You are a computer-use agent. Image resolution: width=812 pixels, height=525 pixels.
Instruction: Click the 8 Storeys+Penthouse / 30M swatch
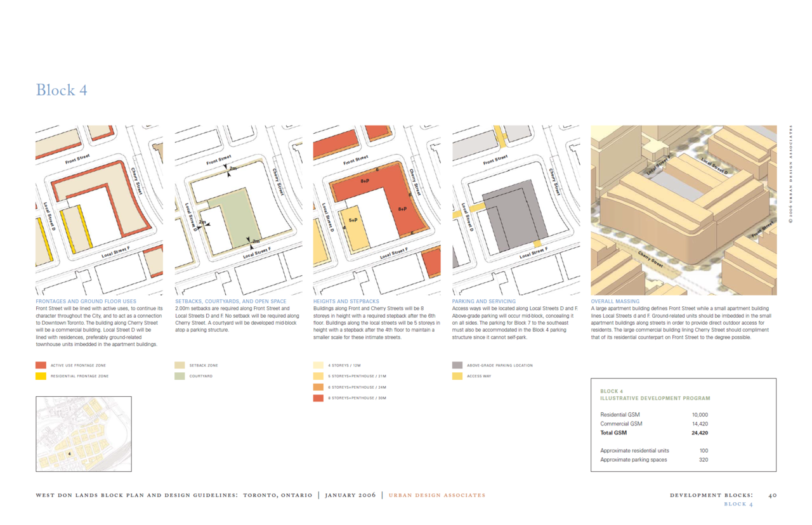click(318, 398)
